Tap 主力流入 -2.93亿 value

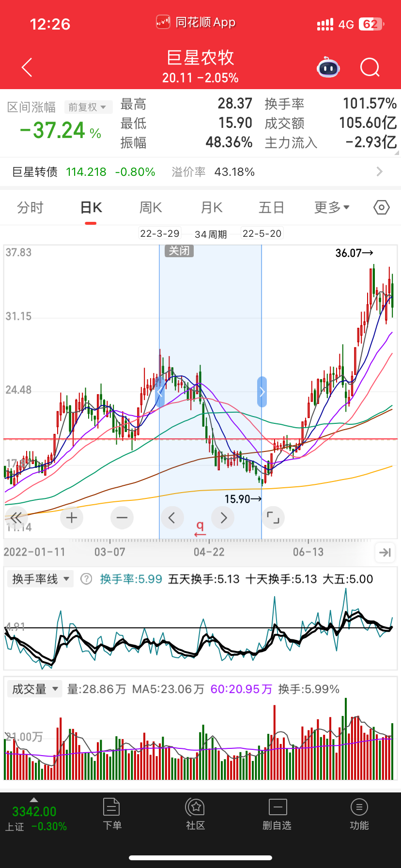tap(371, 142)
